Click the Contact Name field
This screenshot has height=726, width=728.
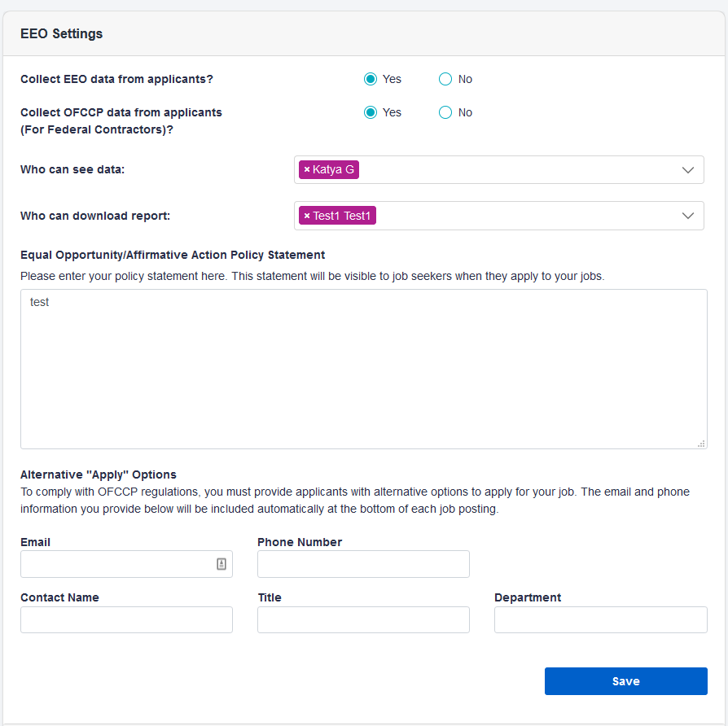[x=126, y=619]
